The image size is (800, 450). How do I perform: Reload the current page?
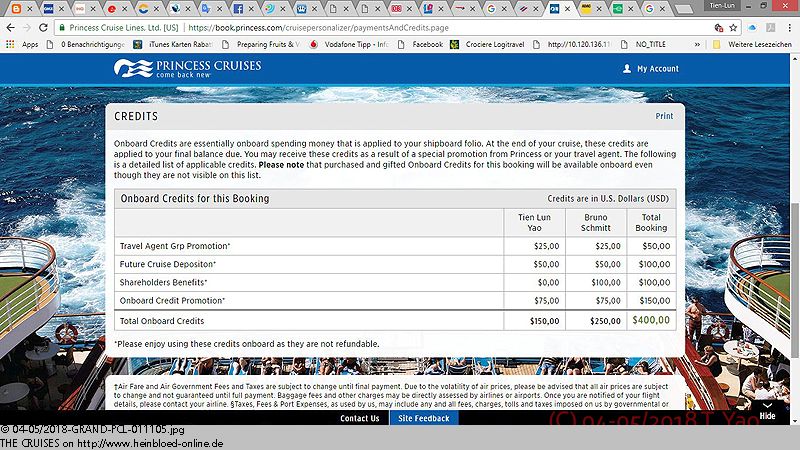point(43,28)
